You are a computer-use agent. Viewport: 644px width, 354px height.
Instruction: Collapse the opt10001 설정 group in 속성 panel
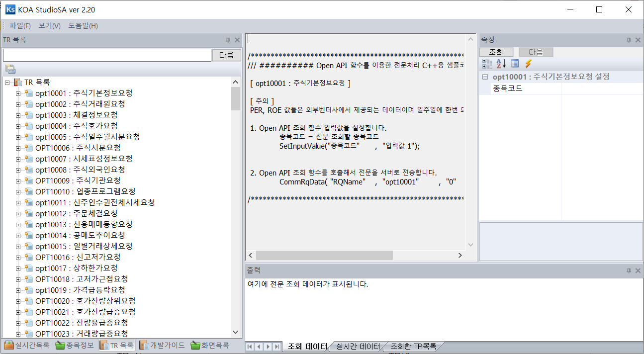[x=485, y=77]
